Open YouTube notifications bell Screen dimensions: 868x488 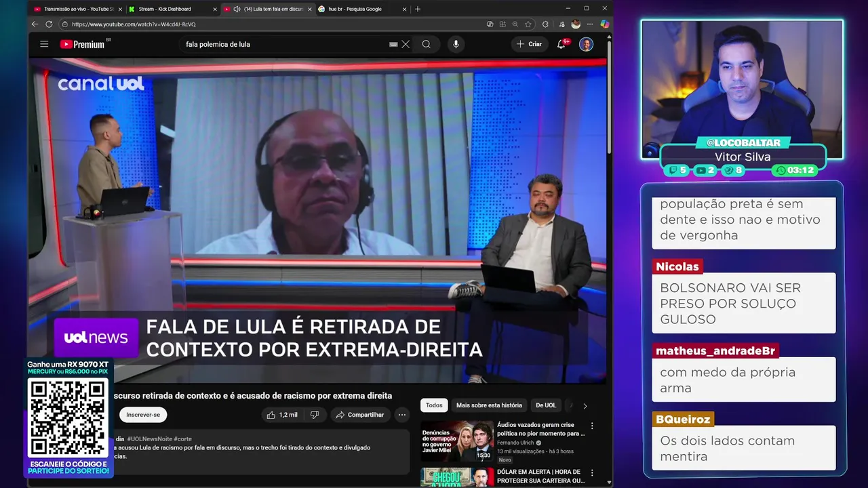click(561, 44)
